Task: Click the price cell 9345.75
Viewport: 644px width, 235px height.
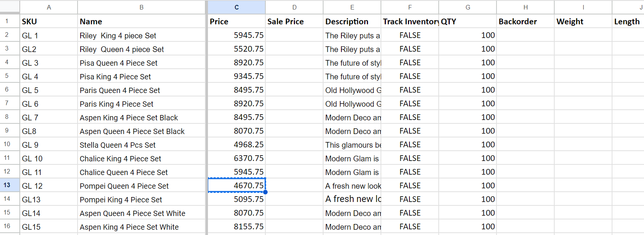Action: point(236,76)
